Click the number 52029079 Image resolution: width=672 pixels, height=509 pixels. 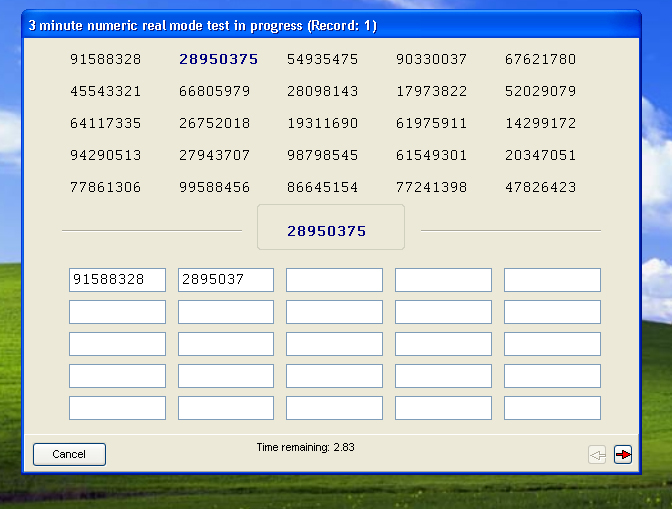point(540,91)
